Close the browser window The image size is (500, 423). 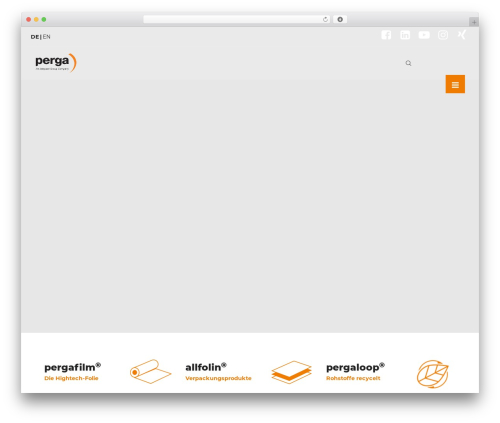(x=29, y=19)
